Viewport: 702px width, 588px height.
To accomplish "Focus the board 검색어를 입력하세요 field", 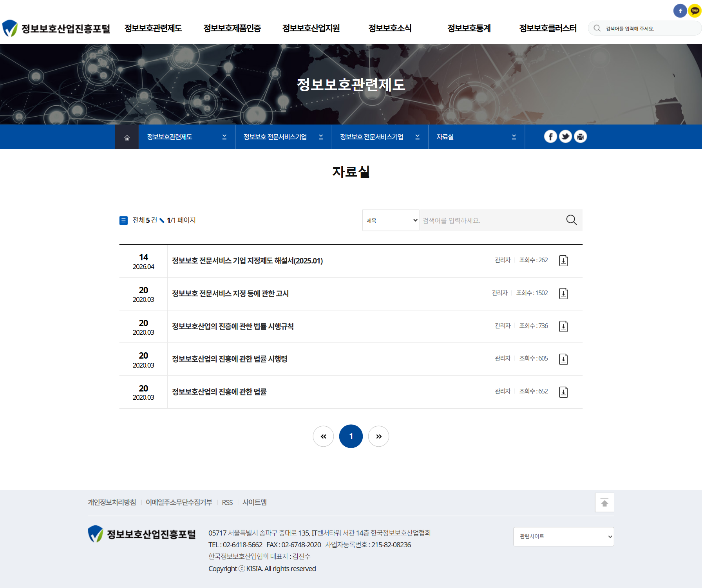I will coord(491,220).
